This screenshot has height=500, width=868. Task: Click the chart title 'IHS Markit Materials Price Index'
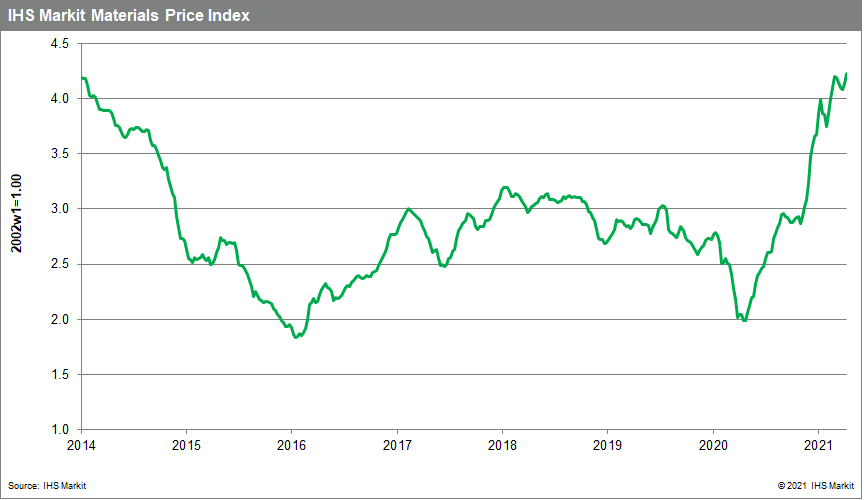pos(128,16)
